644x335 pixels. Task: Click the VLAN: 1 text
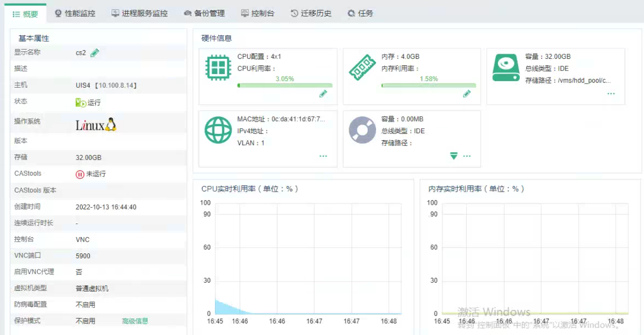coord(251,143)
